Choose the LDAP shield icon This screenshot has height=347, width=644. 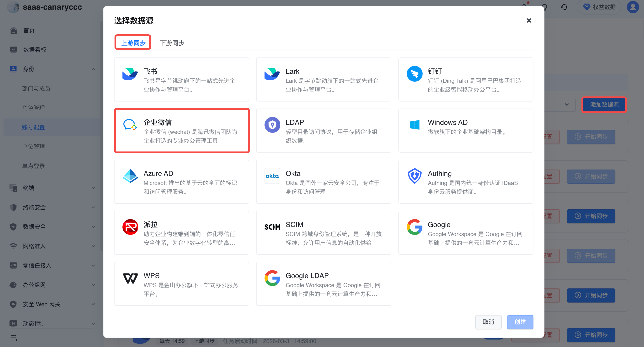(272, 125)
